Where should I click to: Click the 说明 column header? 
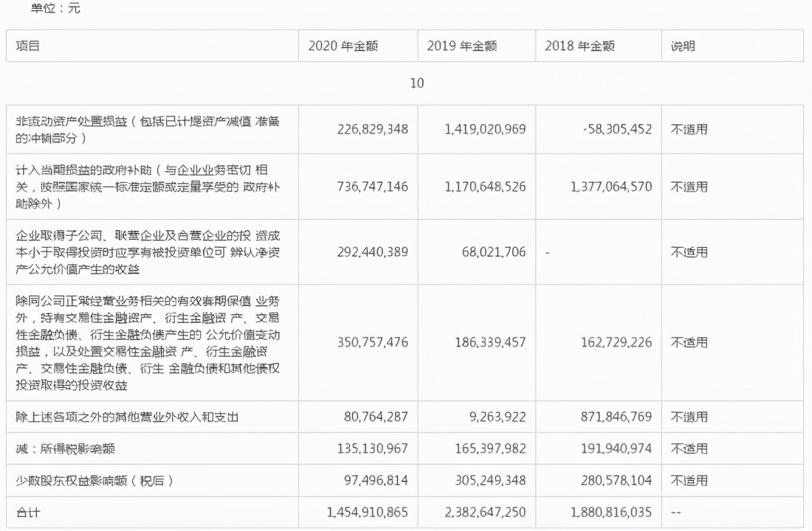pyautogui.click(x=681, y=45)
